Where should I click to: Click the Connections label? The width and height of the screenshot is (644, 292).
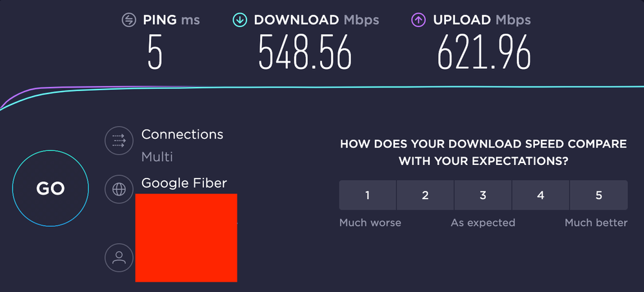click(x=182, y=135)
